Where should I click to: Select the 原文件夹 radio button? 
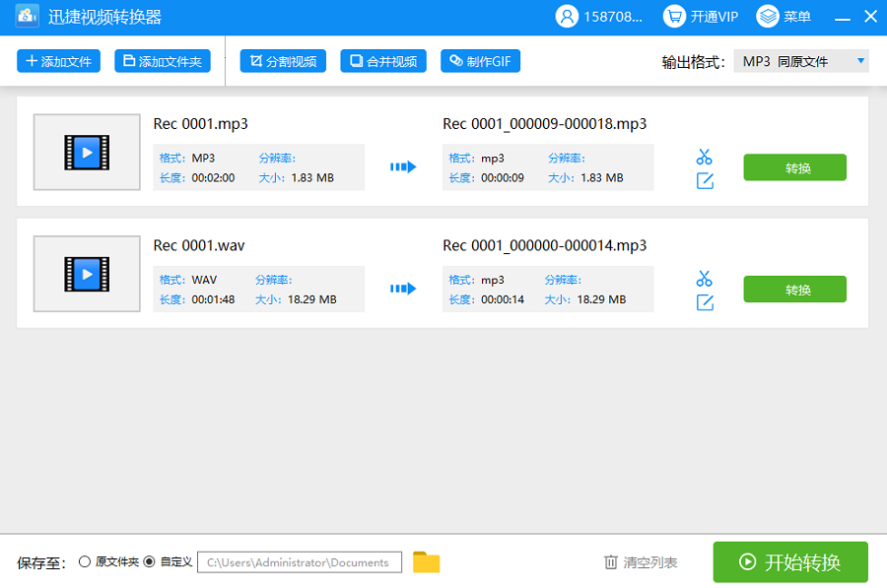(x=85, y=561)
